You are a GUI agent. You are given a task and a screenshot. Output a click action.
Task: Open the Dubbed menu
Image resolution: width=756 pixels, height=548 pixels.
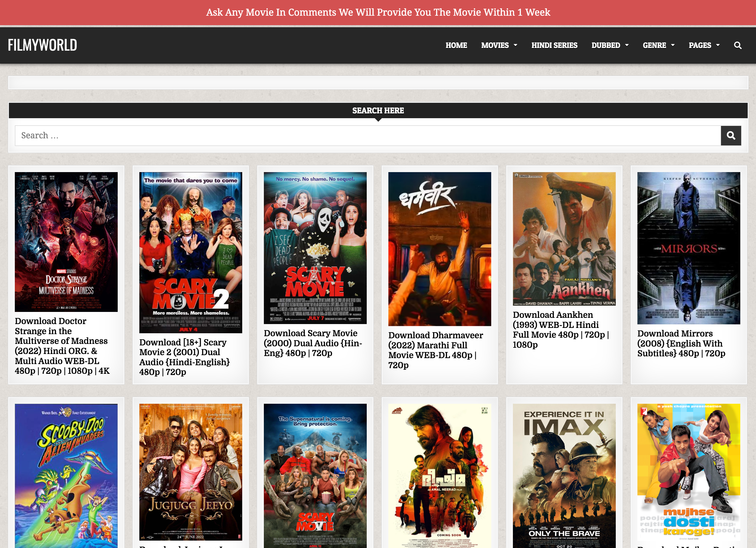606,45
